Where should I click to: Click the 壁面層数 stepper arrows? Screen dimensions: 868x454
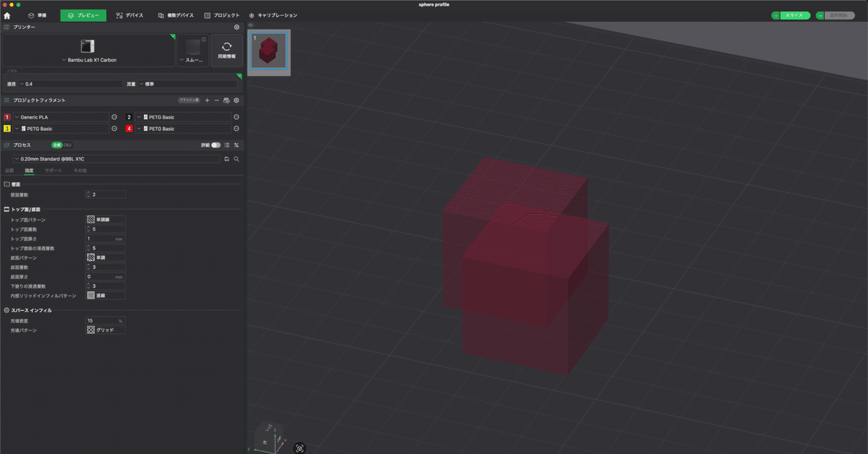pyautogui.click(x=88, y=194)
